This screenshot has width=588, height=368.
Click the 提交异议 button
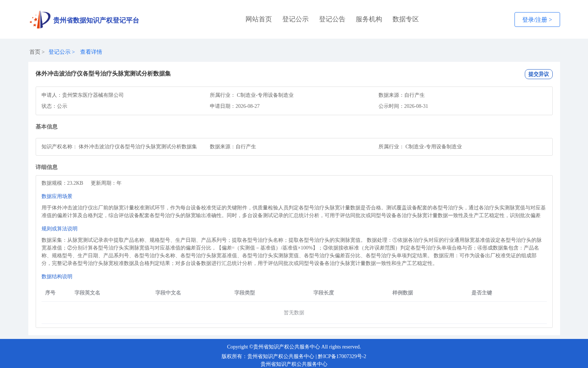coord(539,74)
